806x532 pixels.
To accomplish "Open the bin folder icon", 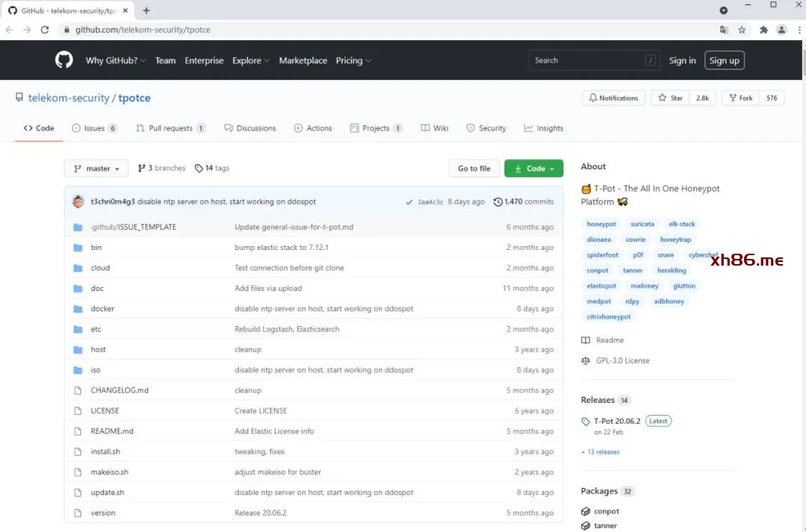I will (78, 248).
